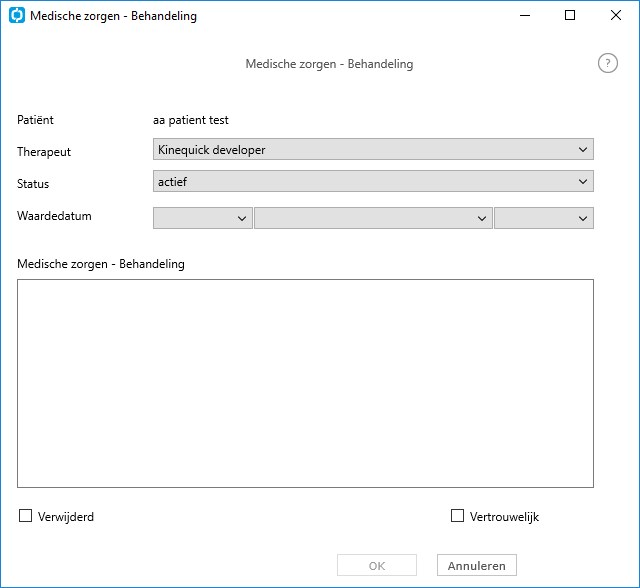Maximize the Behandeling window
Screen dimensions: 640x588
[570, 16]
